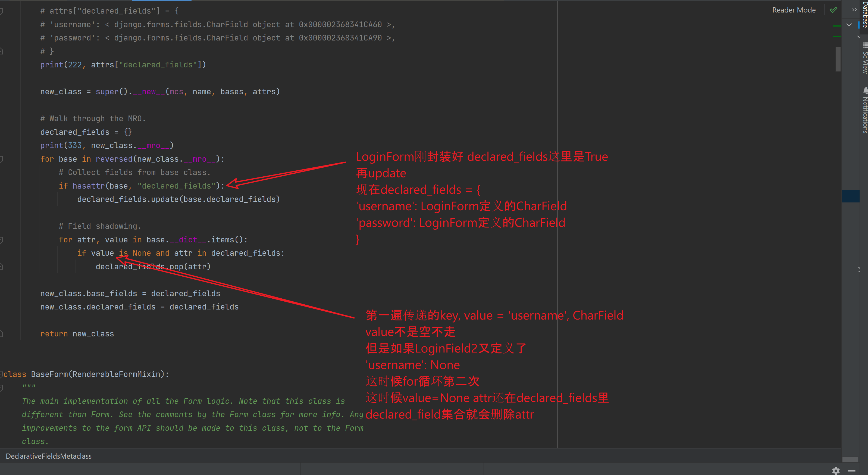Toggle Reader Mode in editor

coord(794,10)
